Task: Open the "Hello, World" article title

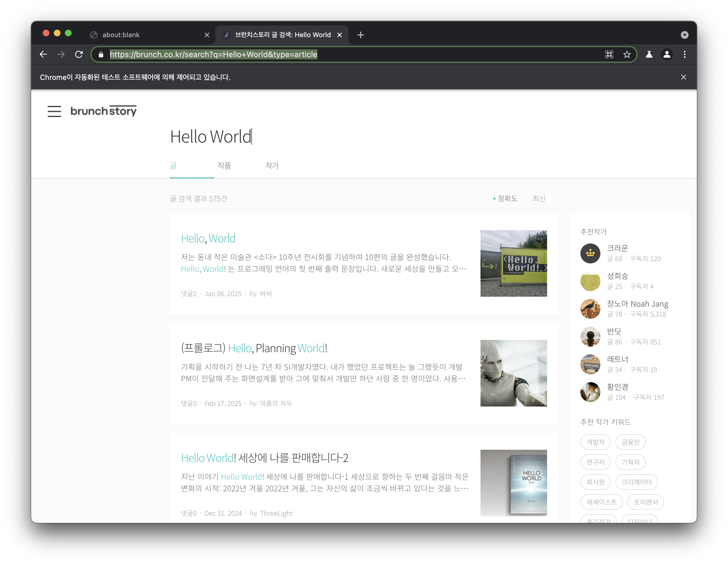Action: 208,238
